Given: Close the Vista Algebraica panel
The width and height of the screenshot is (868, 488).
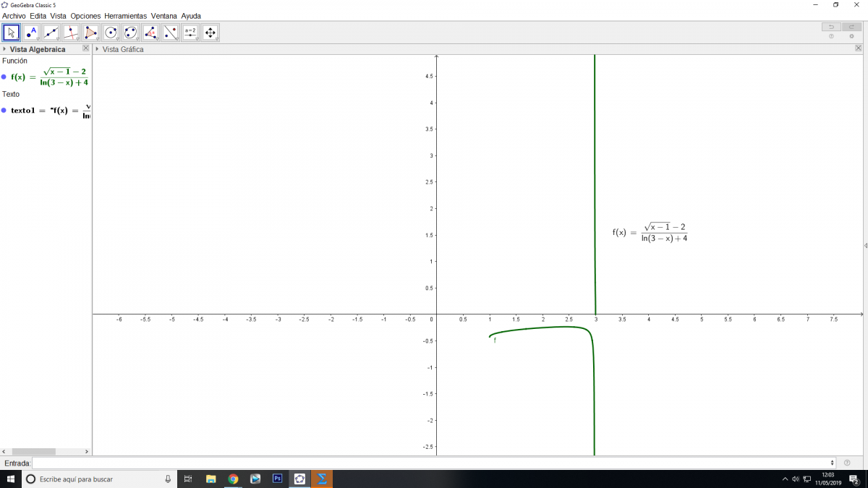Looking at the screenshot, I should pos(85,48).
